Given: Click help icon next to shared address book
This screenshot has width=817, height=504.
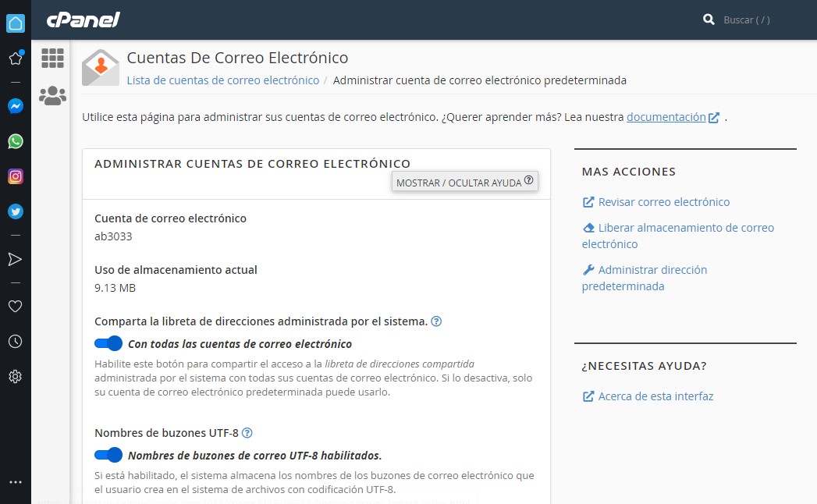Looking at the screenshot, I should tap(436, 321).
